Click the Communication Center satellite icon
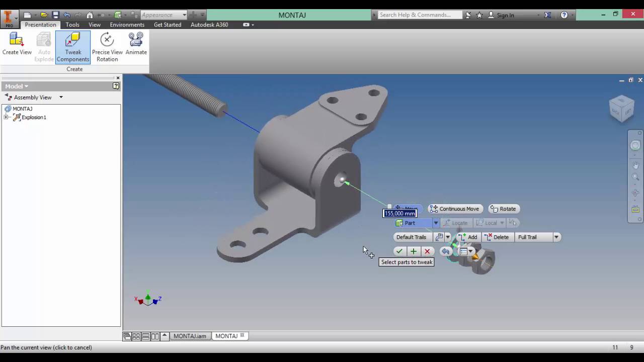The height and width of the screenshot is (362, 644). click(x=468, y=15)
